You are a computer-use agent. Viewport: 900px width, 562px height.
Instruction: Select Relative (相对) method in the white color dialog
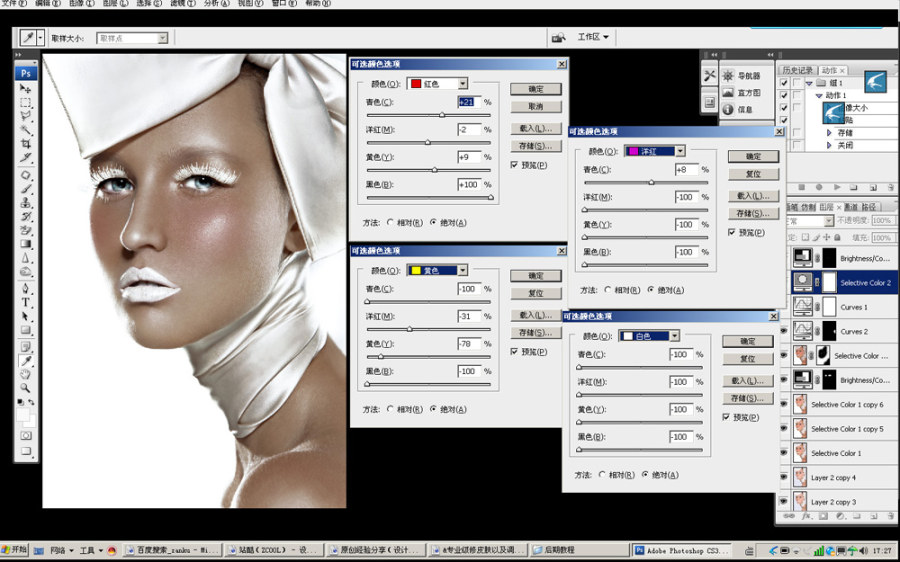(x=602, y=475)
